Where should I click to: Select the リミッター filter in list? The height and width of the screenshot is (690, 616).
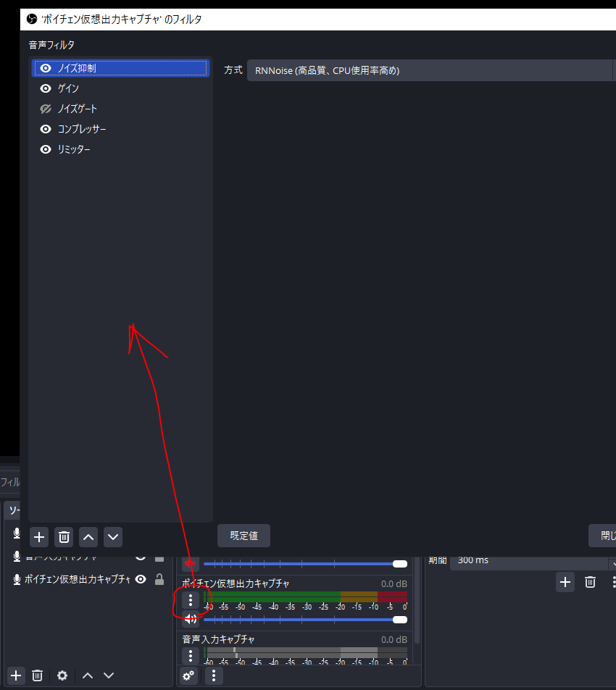74,149
